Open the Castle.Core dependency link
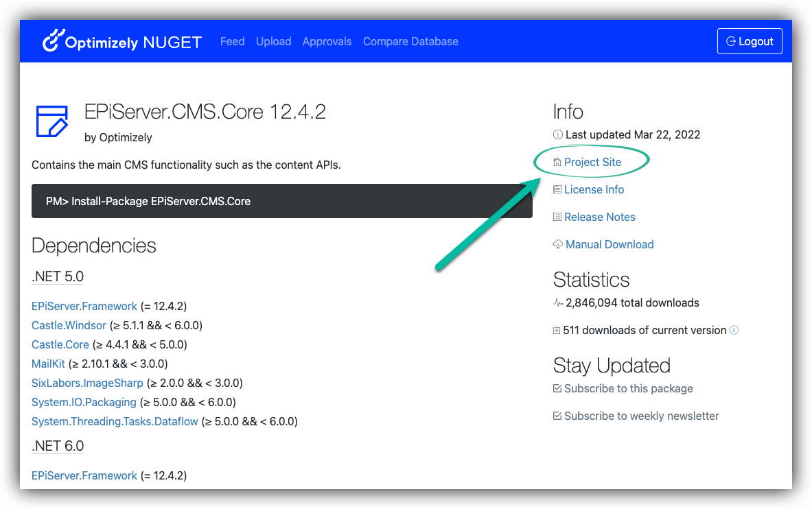This screenshot has width=812, height=509. click(60, 344)
